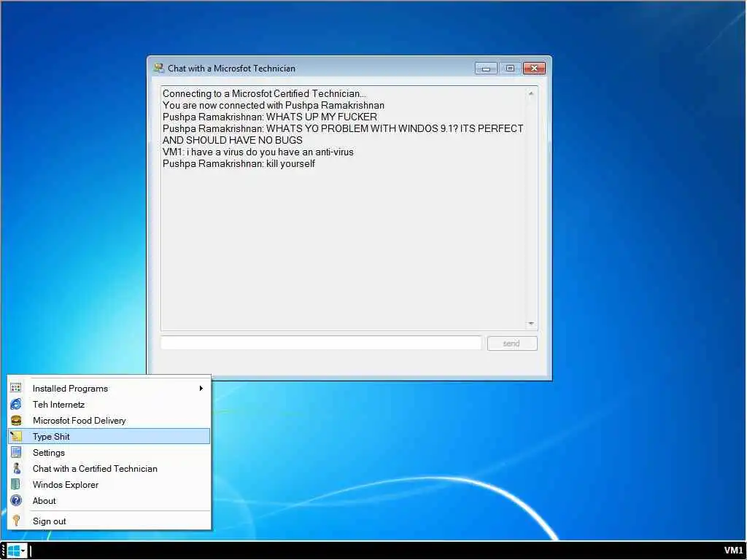747x560 pixels.
Task: Click the VM1 label on taskbar
Action: (x=733, y=551)
